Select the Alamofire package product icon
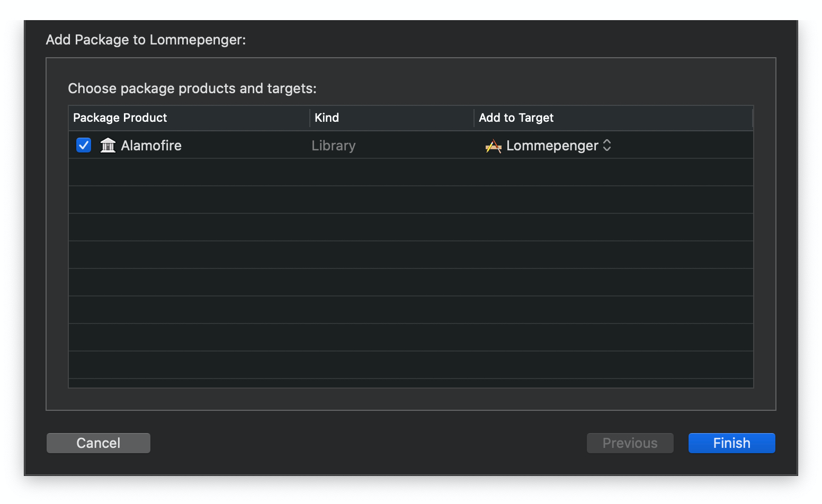822x504 pixels. tap(108, 145)
